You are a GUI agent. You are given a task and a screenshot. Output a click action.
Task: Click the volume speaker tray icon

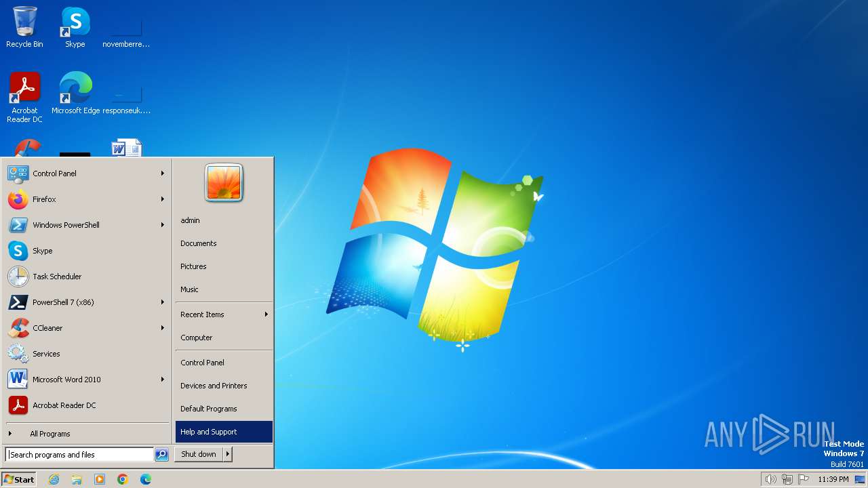click(770, 479)
